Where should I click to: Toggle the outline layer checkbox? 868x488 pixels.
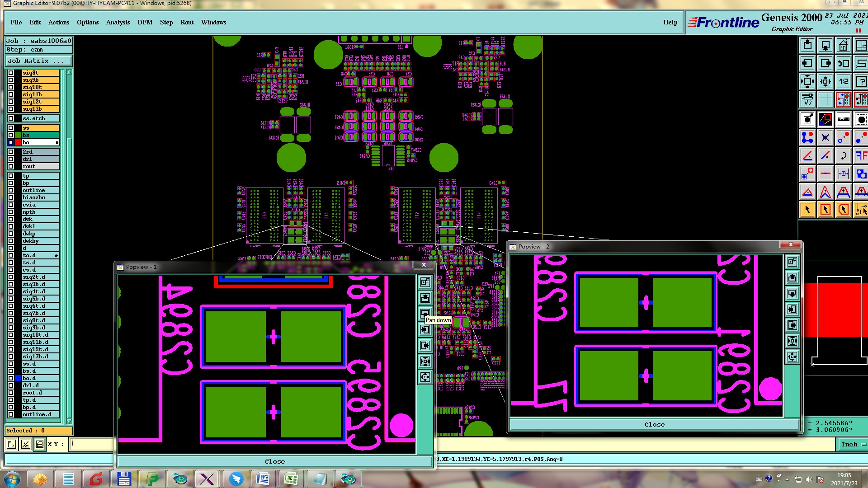tap(11, 190)
